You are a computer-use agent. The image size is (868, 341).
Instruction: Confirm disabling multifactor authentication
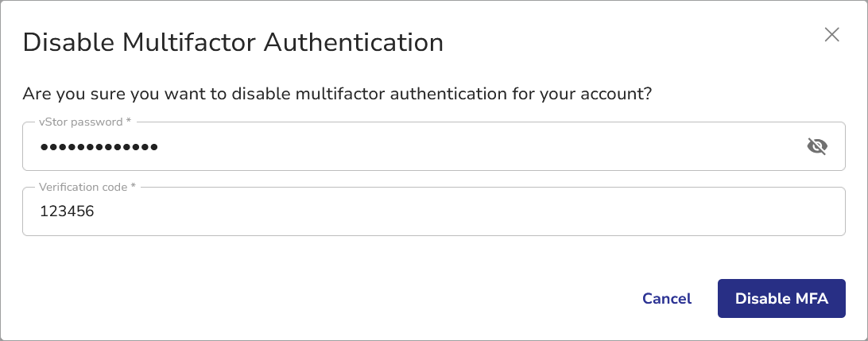coord(781,299)
